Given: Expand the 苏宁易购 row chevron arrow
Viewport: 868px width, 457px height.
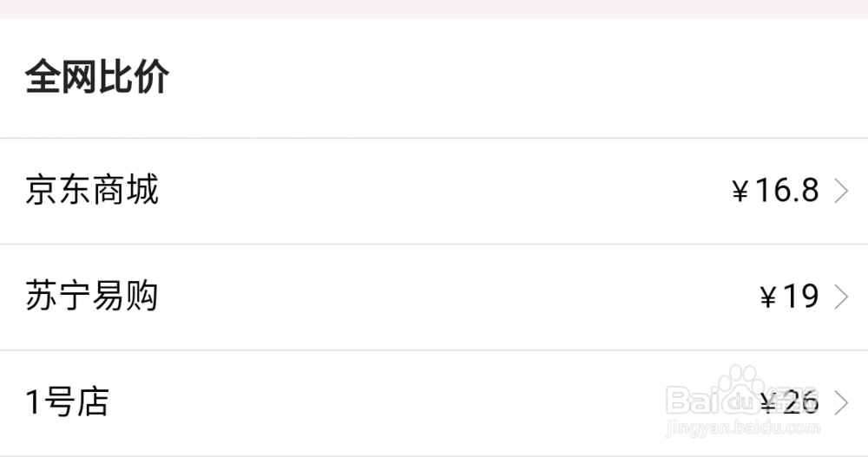Looking at the screenshot, I should coord(840,297).
